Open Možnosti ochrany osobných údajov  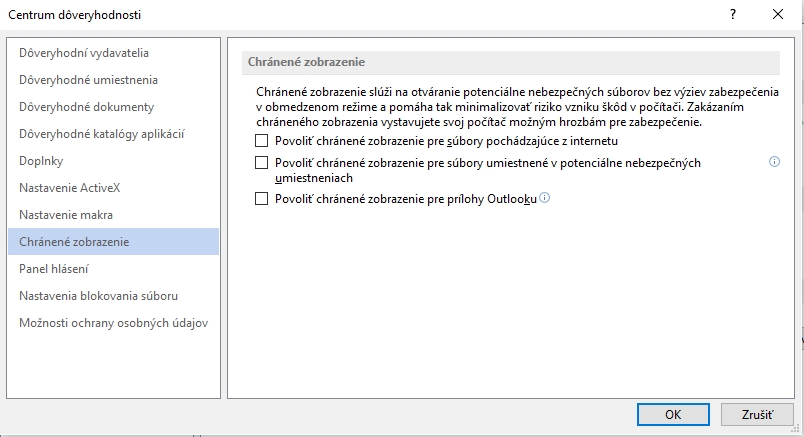(x=113, y=323)
